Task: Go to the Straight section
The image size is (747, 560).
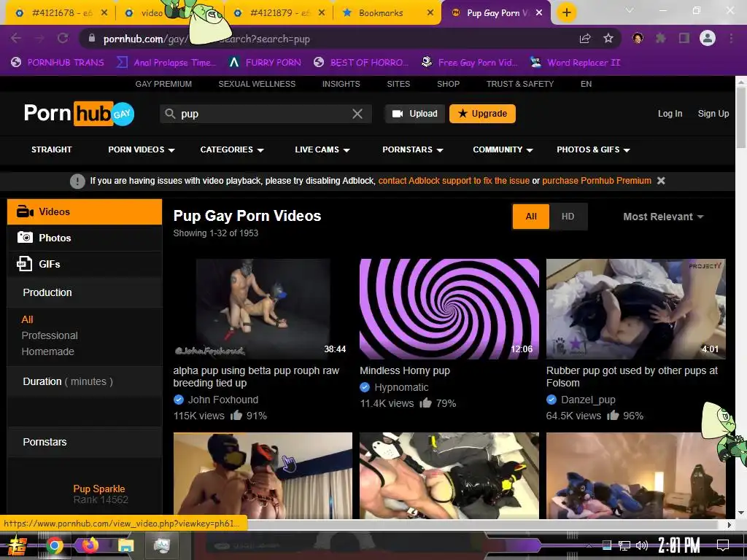Action: [52, 149]
